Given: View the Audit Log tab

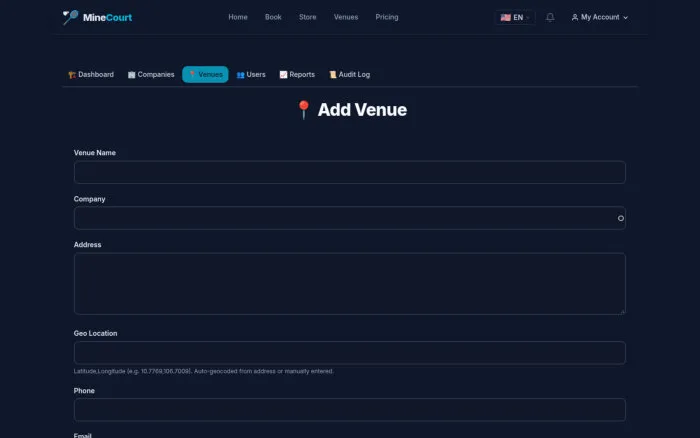Looking at the screenshot, I should (x=350, y=75).
